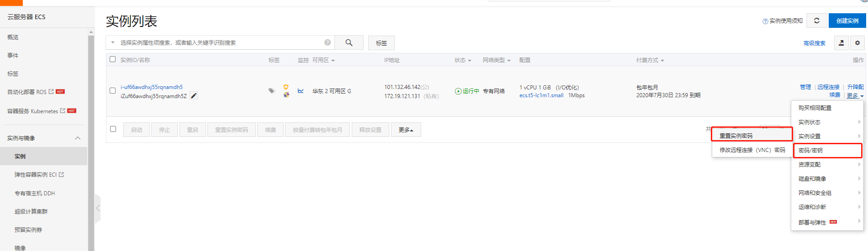Open 超级计算集群 in the sidebar
The width and height of the screenshot is (868, 251).
tap(31, 212)
